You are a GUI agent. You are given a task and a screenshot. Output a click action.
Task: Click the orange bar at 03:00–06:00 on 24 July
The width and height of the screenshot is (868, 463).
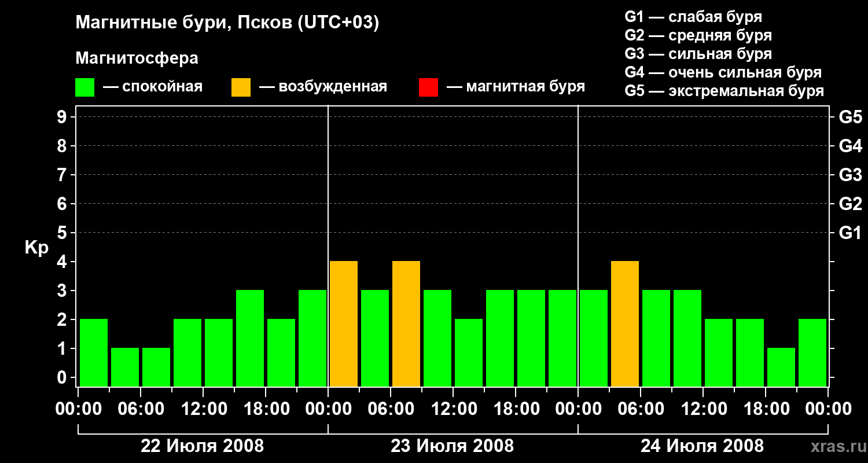[x=625, y=324]
